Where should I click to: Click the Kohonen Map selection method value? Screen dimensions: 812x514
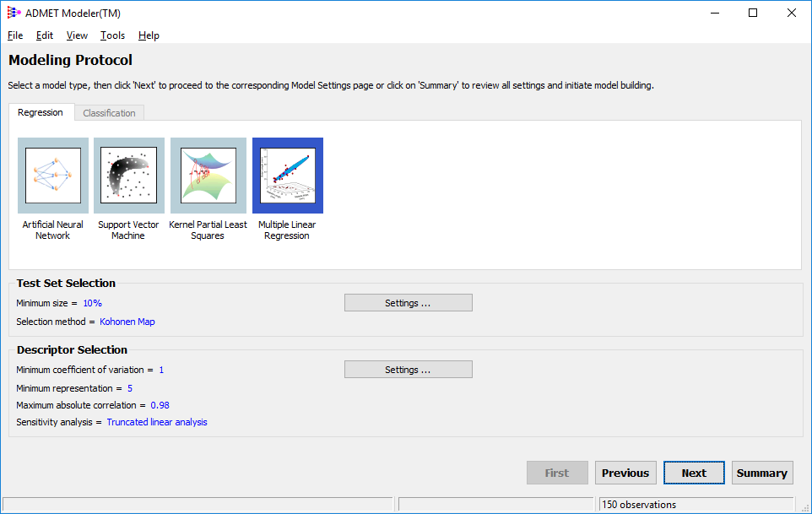127,322
